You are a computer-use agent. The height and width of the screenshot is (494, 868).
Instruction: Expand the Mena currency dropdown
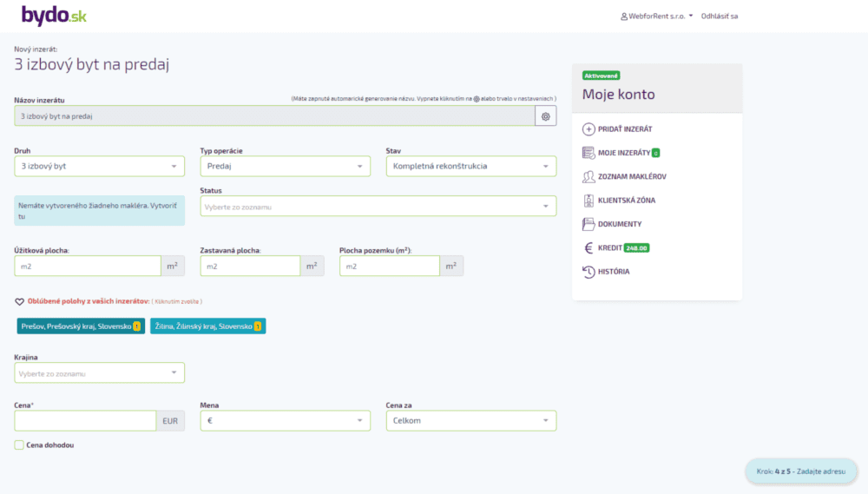click(285, 421)
